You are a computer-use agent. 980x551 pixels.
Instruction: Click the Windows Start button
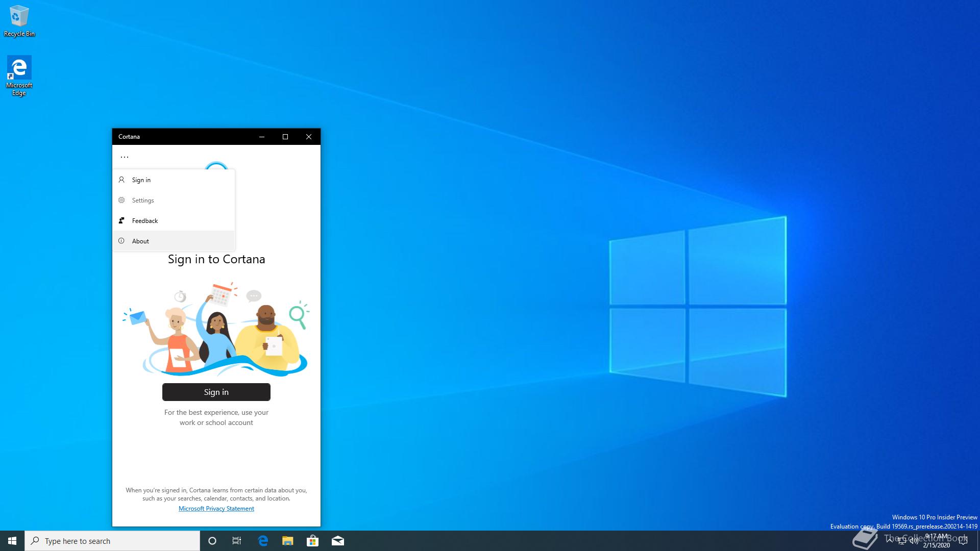(12, 541)
